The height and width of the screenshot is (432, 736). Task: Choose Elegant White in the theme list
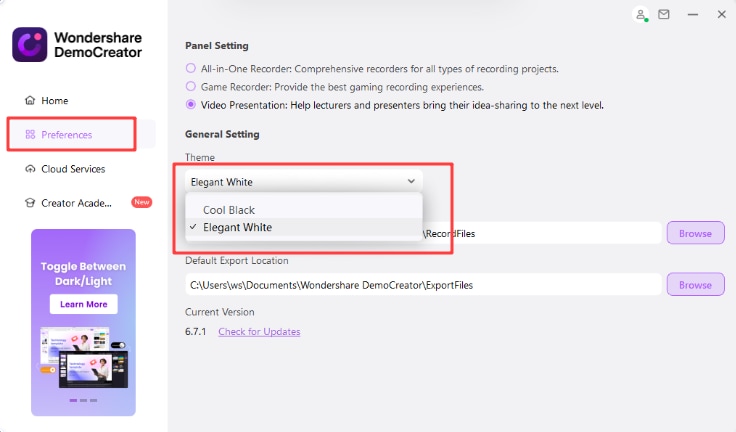point(237,227)
